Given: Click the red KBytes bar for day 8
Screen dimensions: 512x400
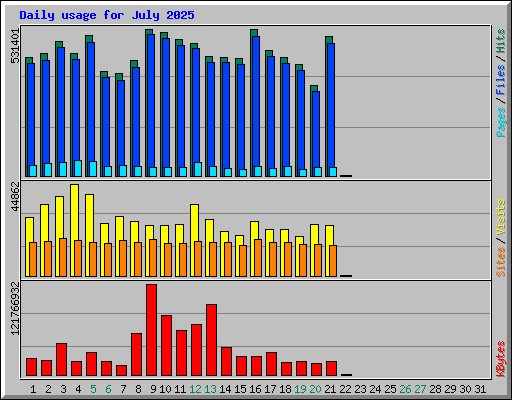Looking at the screenshot, I should [x=136, y=354].
